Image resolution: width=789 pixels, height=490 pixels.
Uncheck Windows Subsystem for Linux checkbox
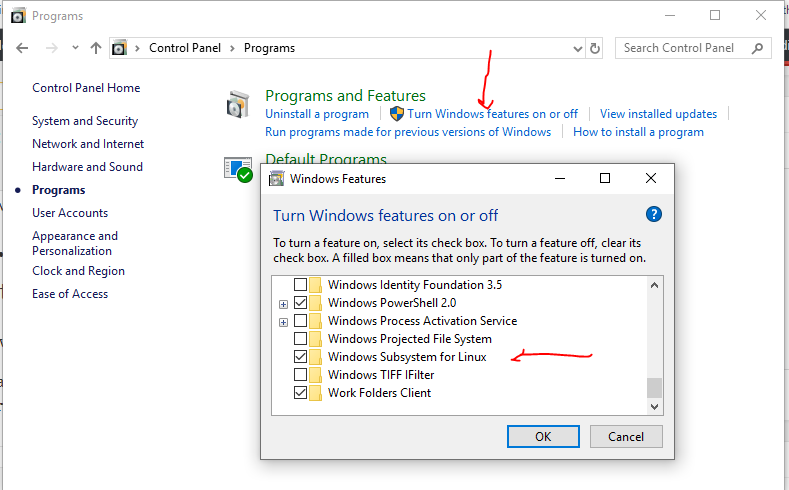[x=300, y=357]
